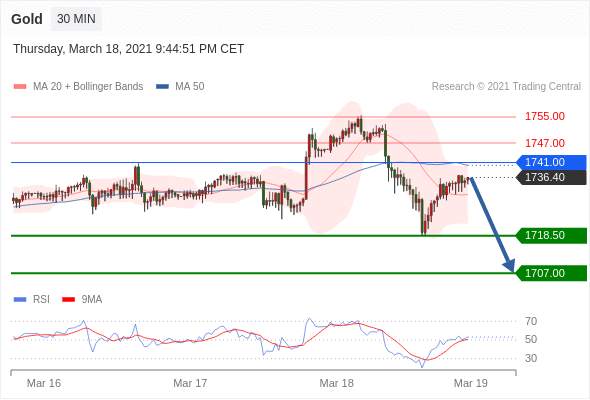Click the 'MA 50' legend label
The height and width of the screenshot is (400, 590).
(x=190, y=87)
